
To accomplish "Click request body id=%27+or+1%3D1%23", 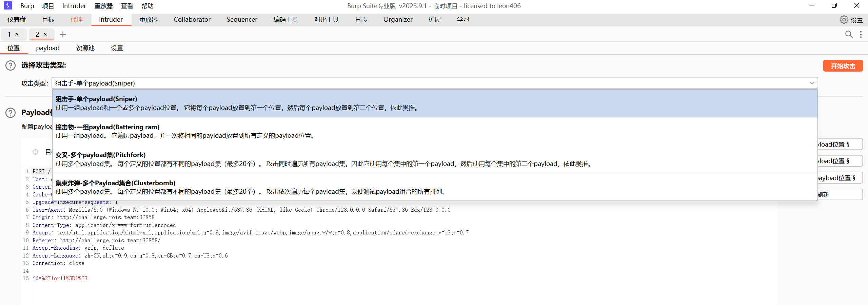I will pos(60,278).
